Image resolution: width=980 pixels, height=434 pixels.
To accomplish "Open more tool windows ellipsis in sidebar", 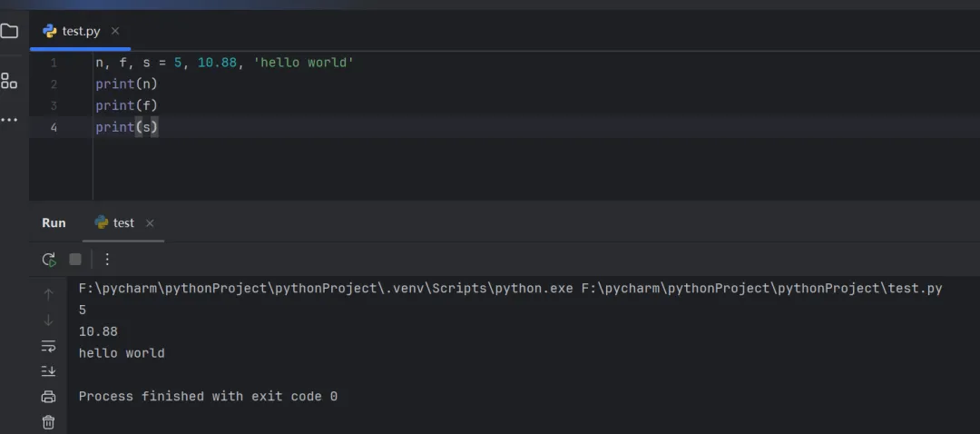I will pos(9,120).
